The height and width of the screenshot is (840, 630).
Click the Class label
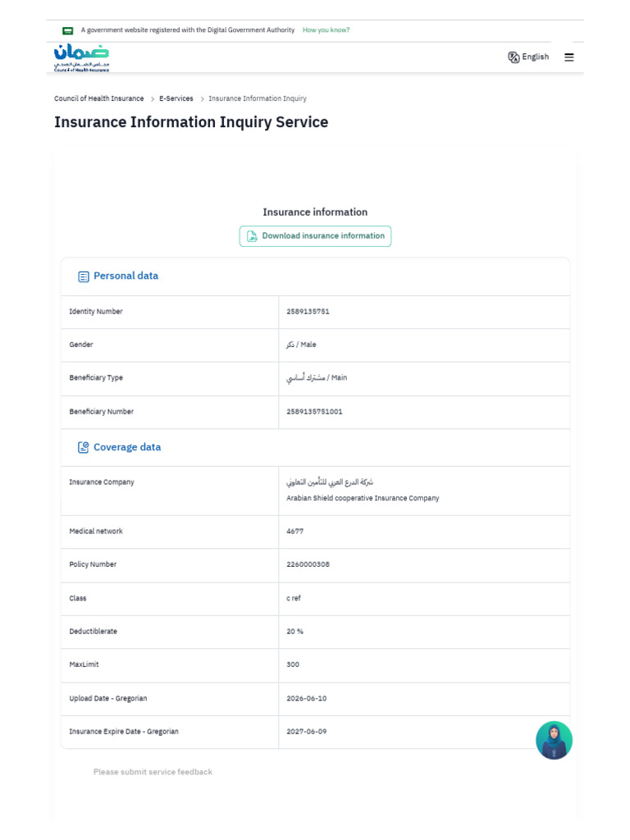tap(78, 598)
